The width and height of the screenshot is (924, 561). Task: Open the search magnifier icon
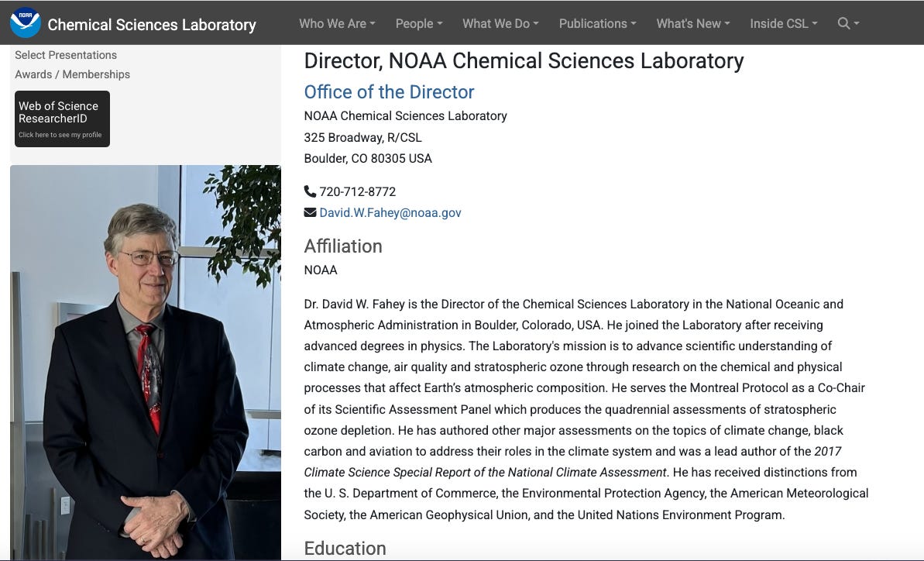click(x=844, y=23)
